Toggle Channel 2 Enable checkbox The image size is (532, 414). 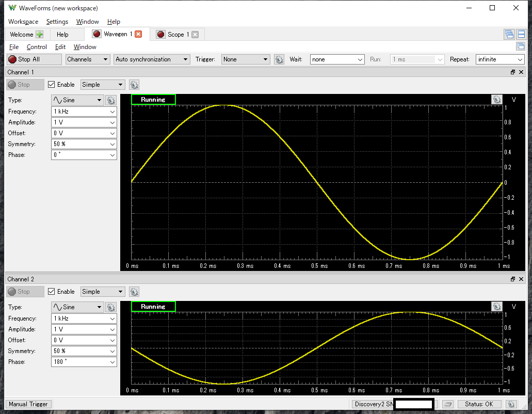click(51, 292)
